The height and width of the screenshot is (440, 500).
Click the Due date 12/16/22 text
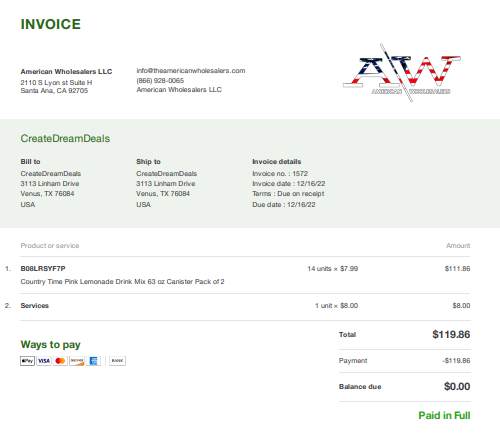coord(284,205)
